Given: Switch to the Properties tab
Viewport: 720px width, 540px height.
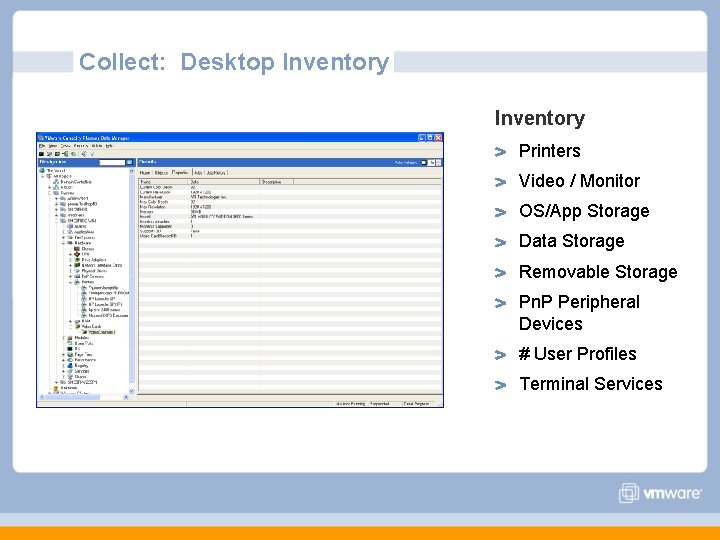Looking at the screenshot, I should (180, 172).
